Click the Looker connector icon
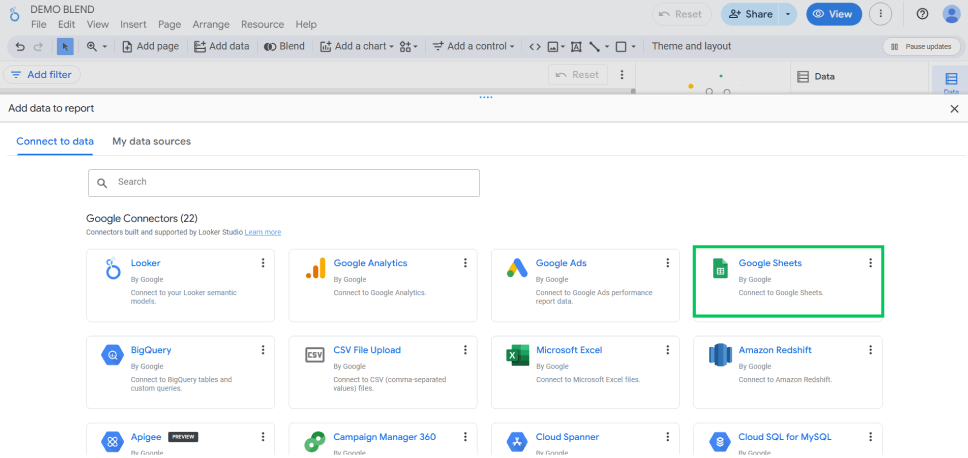 [x=112, y=269]
